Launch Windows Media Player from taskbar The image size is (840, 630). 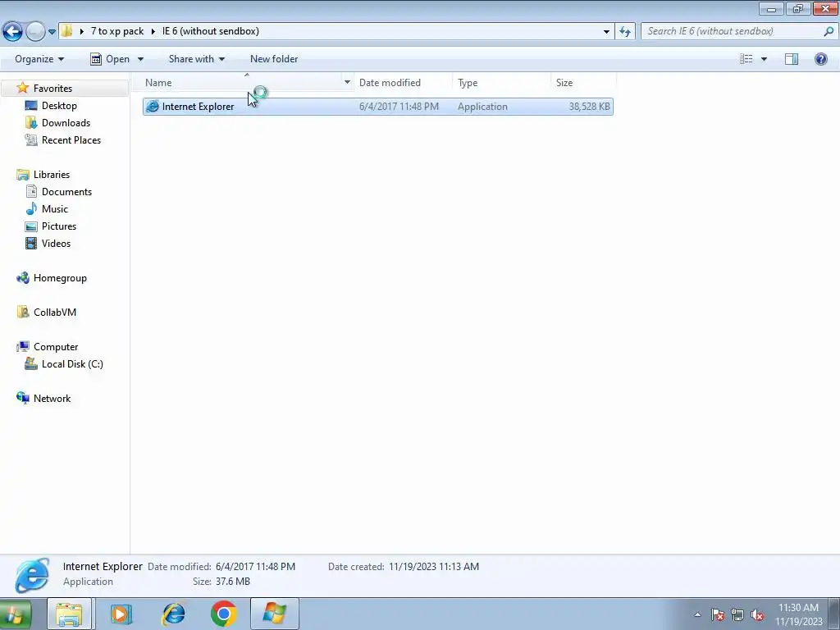pos(121,614)
